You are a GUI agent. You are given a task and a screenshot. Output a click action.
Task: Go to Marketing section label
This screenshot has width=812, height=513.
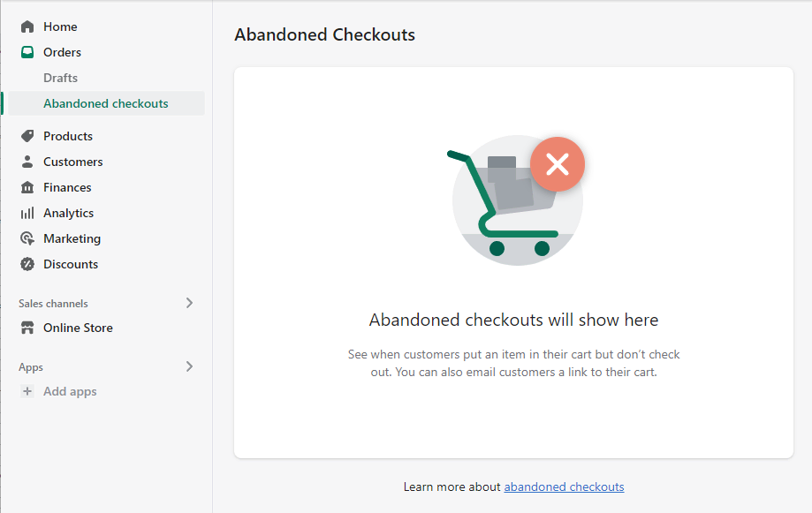point(72,238)
